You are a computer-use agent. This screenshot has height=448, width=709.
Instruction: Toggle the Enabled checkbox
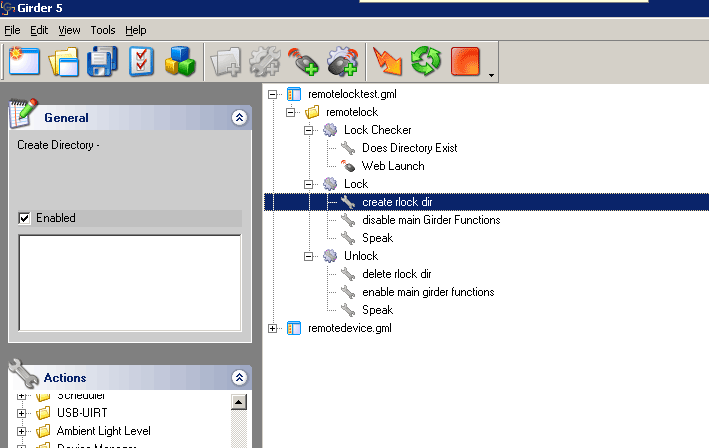click(25, 218)
